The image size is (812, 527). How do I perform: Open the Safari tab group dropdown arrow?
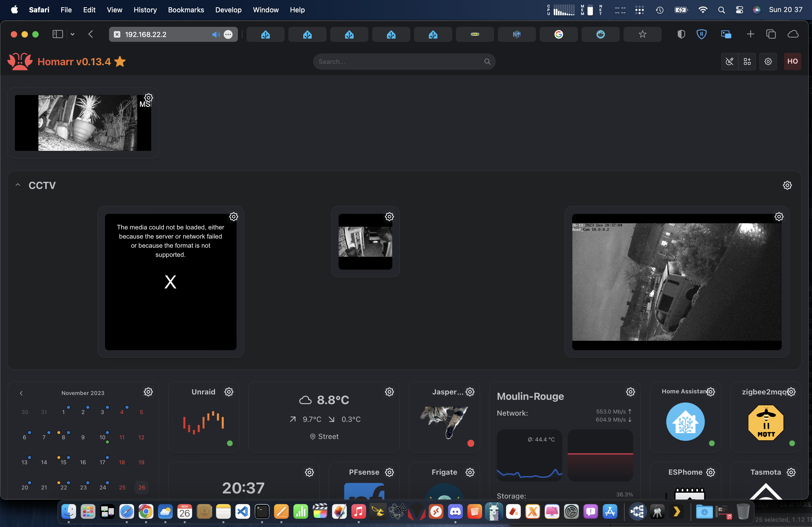coord(72,34)
